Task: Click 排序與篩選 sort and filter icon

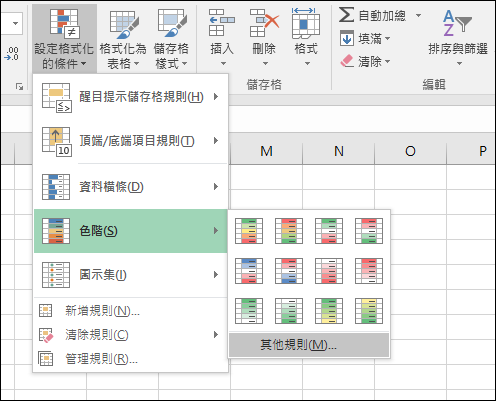Action: tap(457, 23)
